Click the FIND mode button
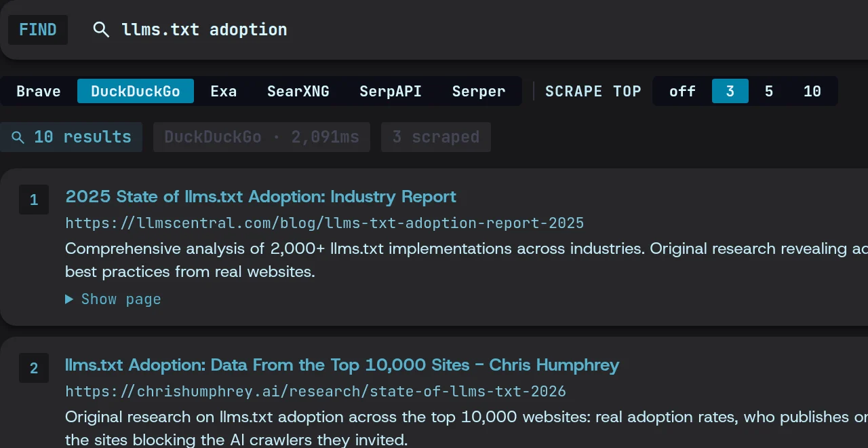The height and width of the screenshot is (448, 868). pos(38,30)
